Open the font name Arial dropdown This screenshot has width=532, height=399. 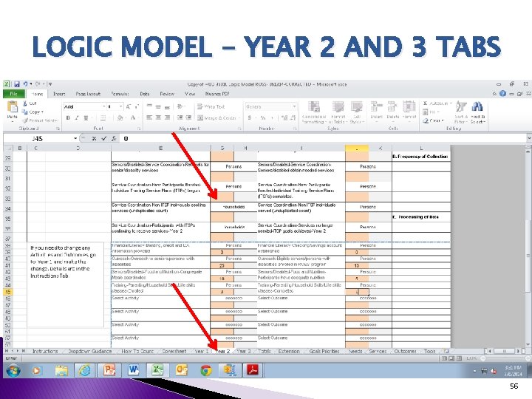[x=103, y=106]
